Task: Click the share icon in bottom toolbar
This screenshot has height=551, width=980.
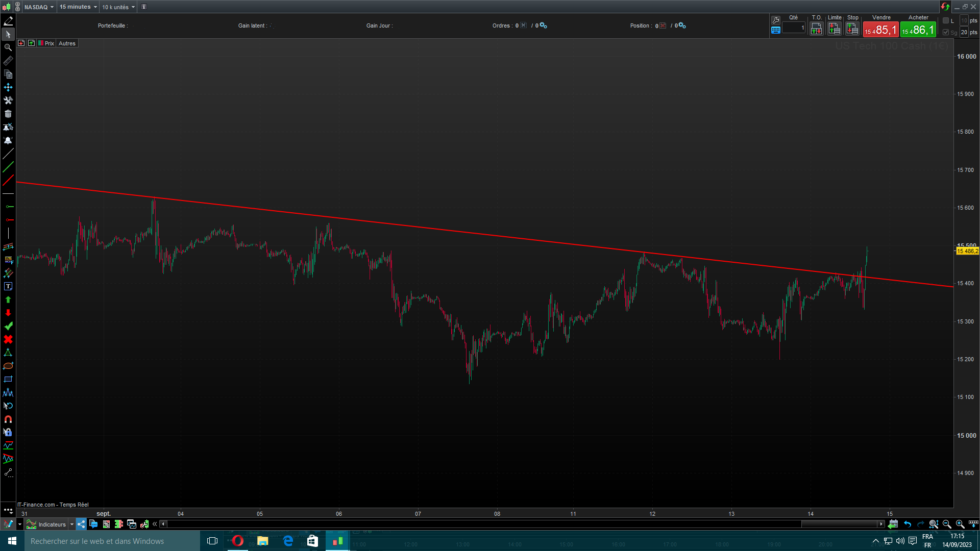Action: 81,524
